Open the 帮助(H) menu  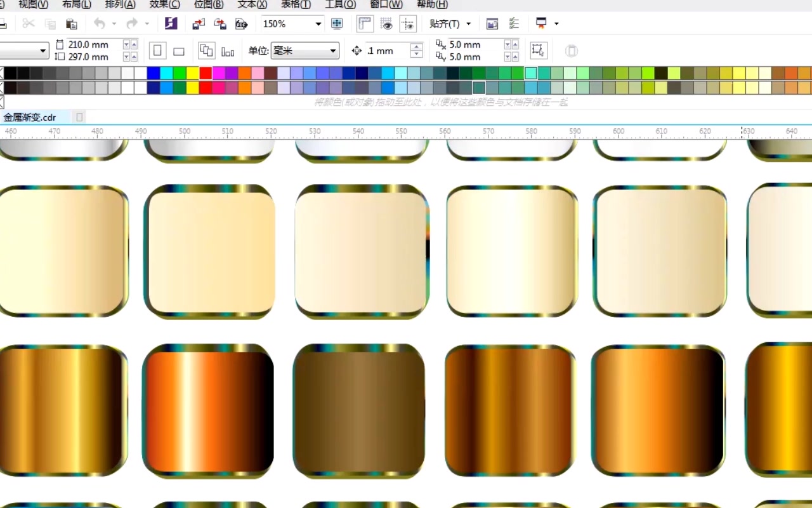[x=432, y=4]
